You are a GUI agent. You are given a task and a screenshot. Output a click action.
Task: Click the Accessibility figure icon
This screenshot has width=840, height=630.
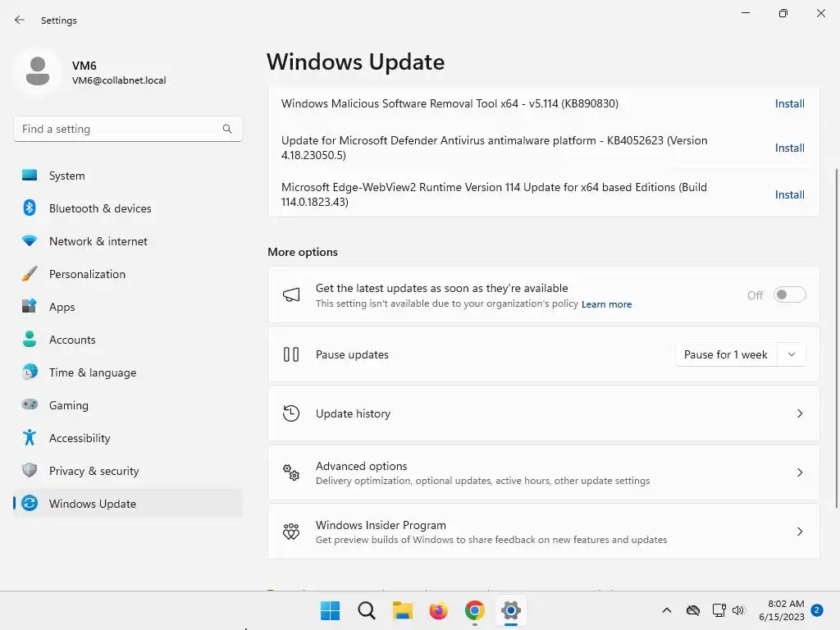[x=30, y=438]
